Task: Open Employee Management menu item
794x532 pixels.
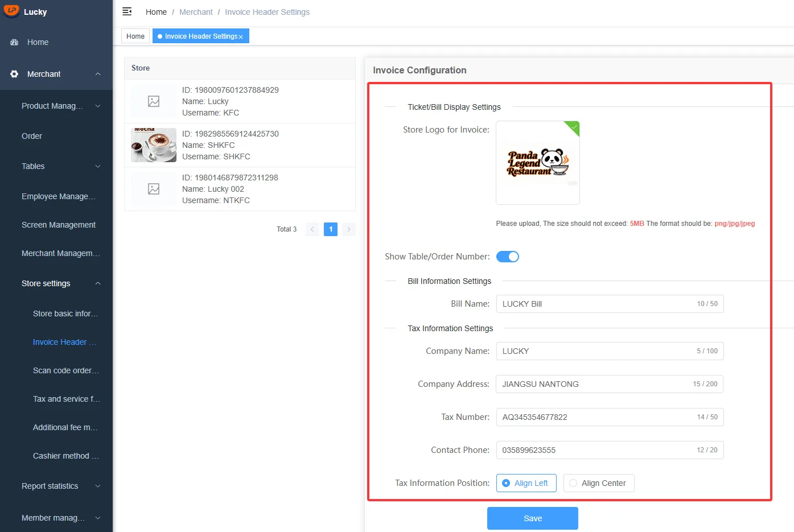Action: 56,196
